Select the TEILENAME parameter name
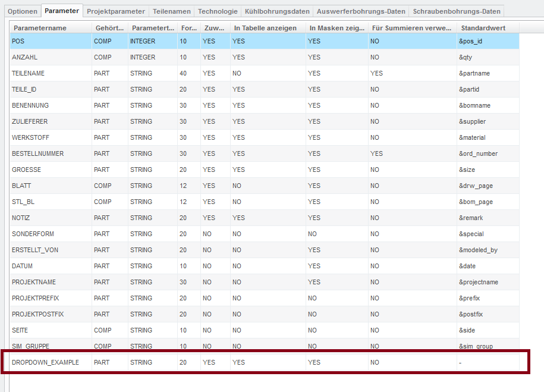 [51, 73]
